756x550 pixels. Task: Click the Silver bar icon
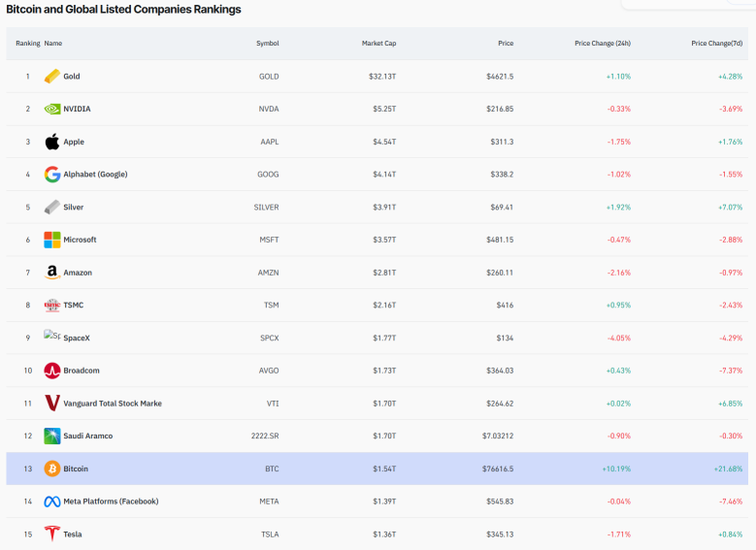click(52, 207)
